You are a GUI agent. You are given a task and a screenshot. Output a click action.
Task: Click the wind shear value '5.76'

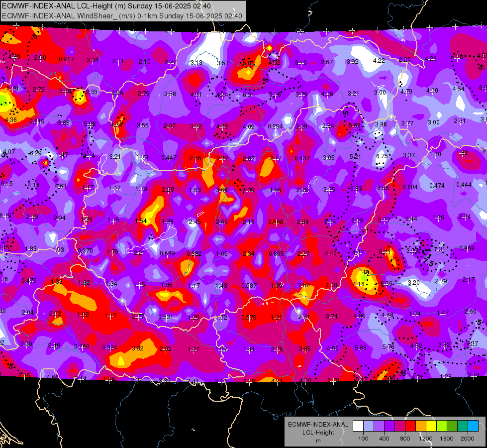(x=388, y=346)
